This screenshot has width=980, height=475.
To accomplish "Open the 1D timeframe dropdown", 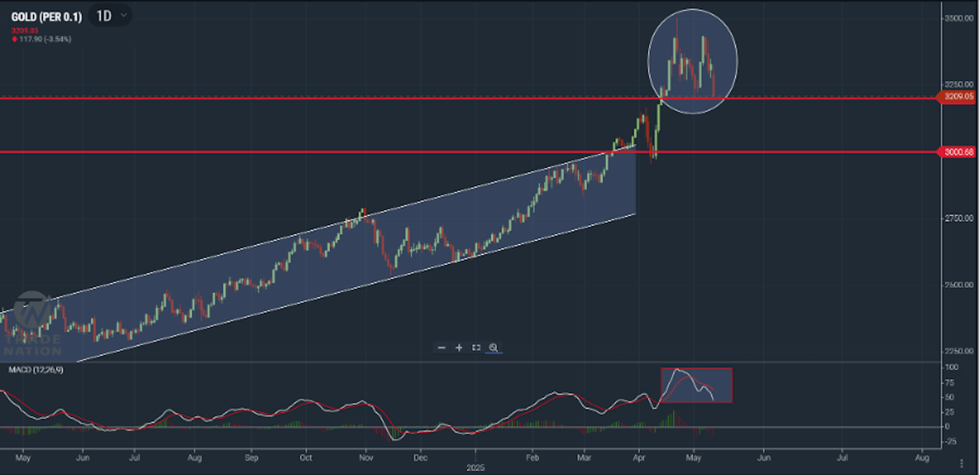I will [110, 16].
